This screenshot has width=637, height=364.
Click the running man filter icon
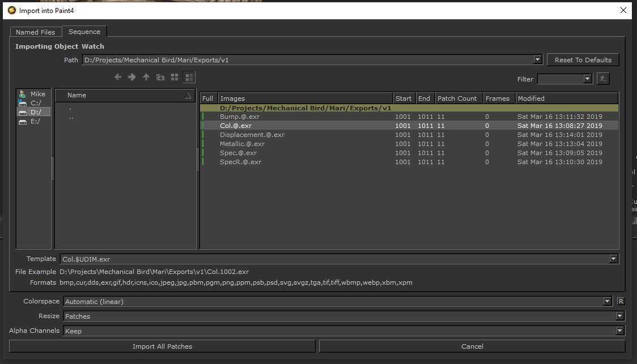(x=603, y=79)
